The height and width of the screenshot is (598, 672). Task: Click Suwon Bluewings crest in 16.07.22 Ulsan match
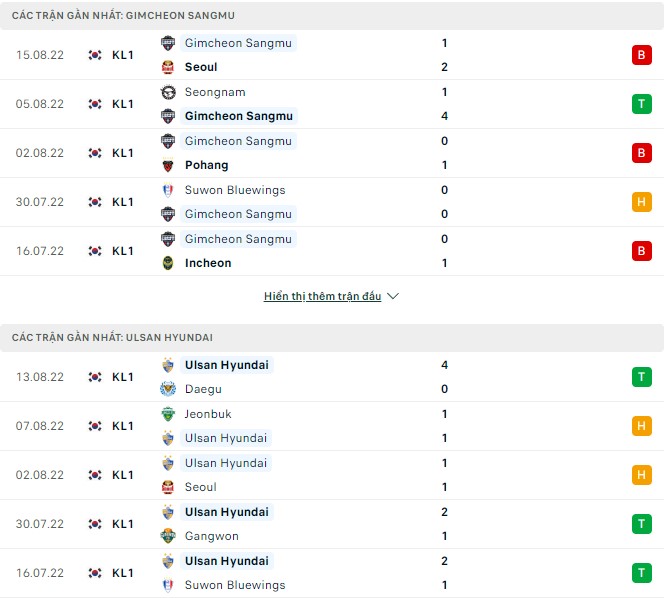point(168,585)
